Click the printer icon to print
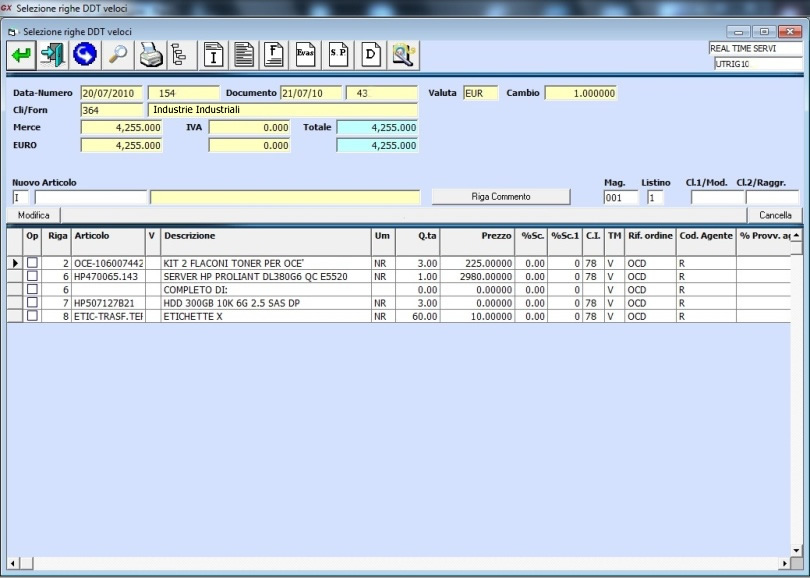The image size is (810, 578). (x=150, y=55)
